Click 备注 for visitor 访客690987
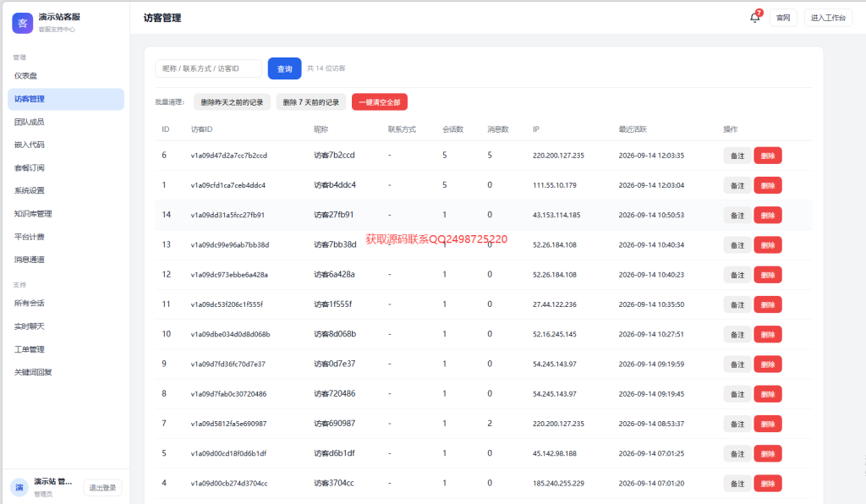The height and width of the screenshot is (504, 866). (737, 424)
